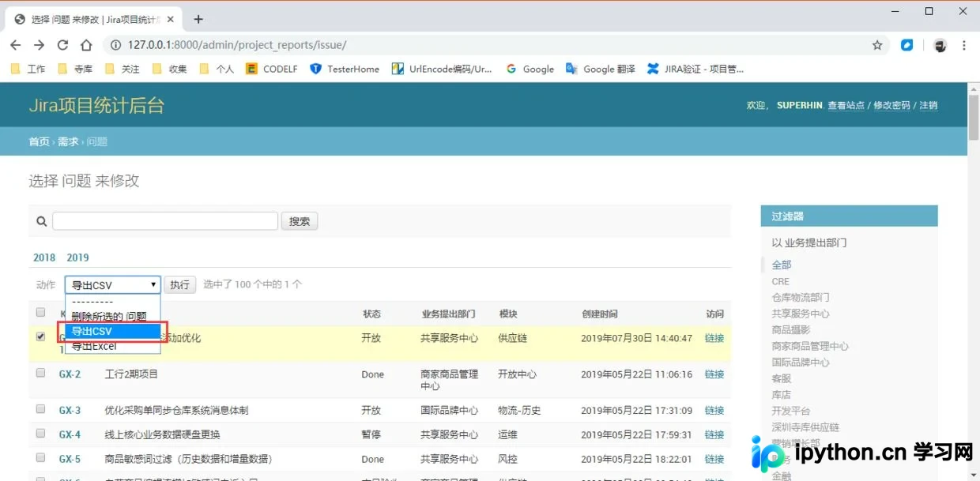This screenshot has height=481, width=980.
Task: Open Google bookmark
Action: [x=530, y=69]
